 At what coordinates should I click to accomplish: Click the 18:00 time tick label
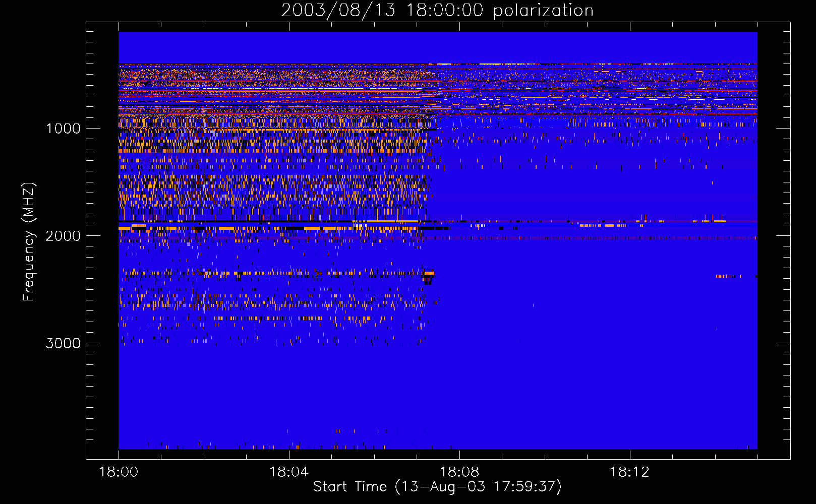[119, 472]
